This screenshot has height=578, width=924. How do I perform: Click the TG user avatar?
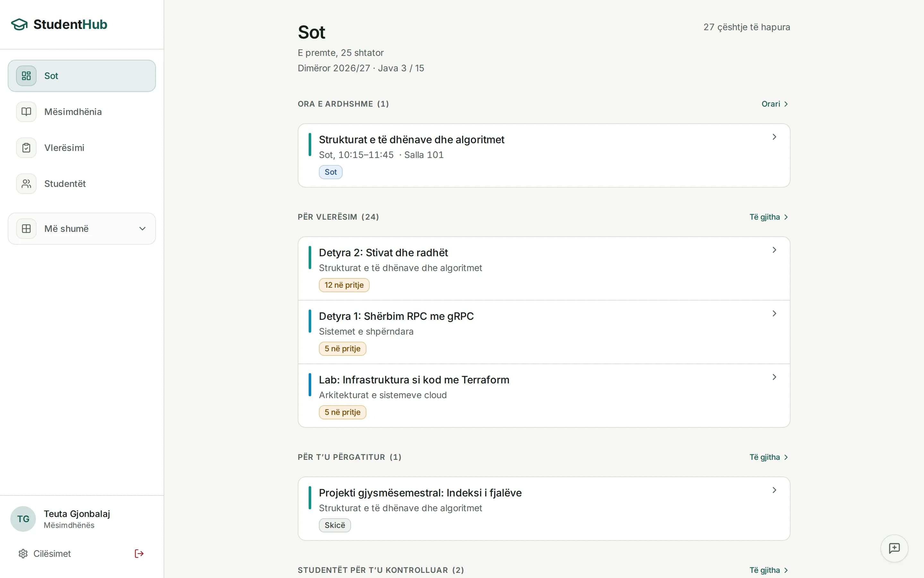[23, 519]
